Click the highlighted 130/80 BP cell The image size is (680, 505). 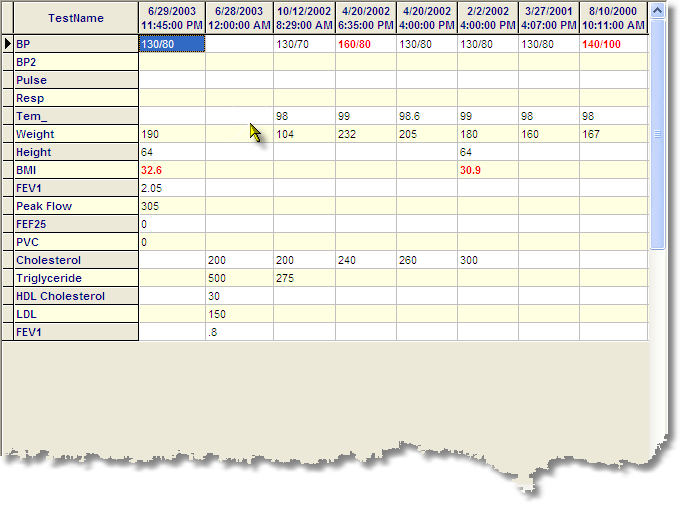point(172,44)
